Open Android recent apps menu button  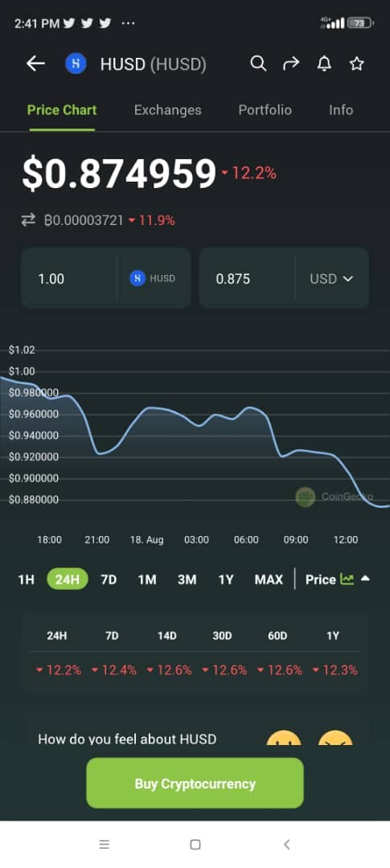coord(105,844)
